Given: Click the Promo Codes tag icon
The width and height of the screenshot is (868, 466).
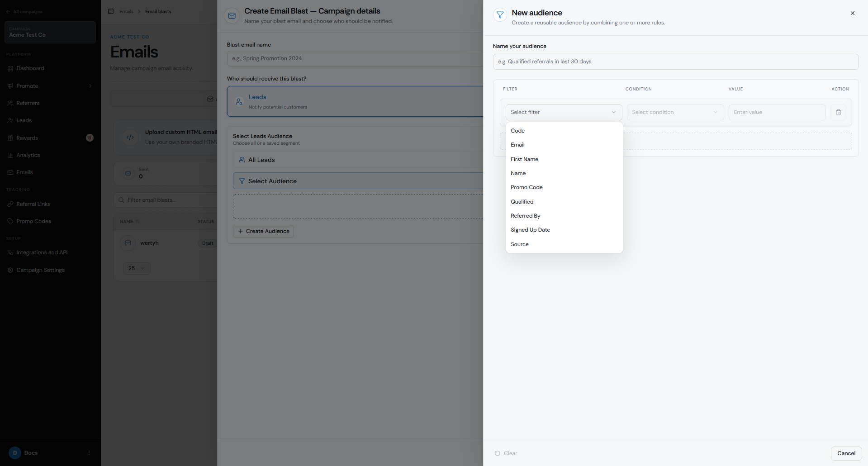Looking at the screenshot, I should 10,221.
